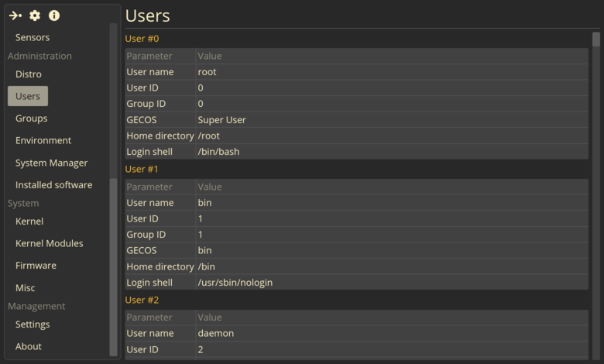Image resolution: width=604 pixels, height=364 pixels.
Task: Open the Kernel page
Action: (29, 221)
